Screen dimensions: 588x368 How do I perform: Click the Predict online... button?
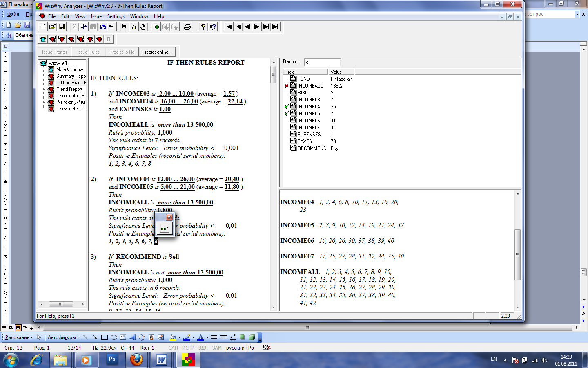coord(157,52)
